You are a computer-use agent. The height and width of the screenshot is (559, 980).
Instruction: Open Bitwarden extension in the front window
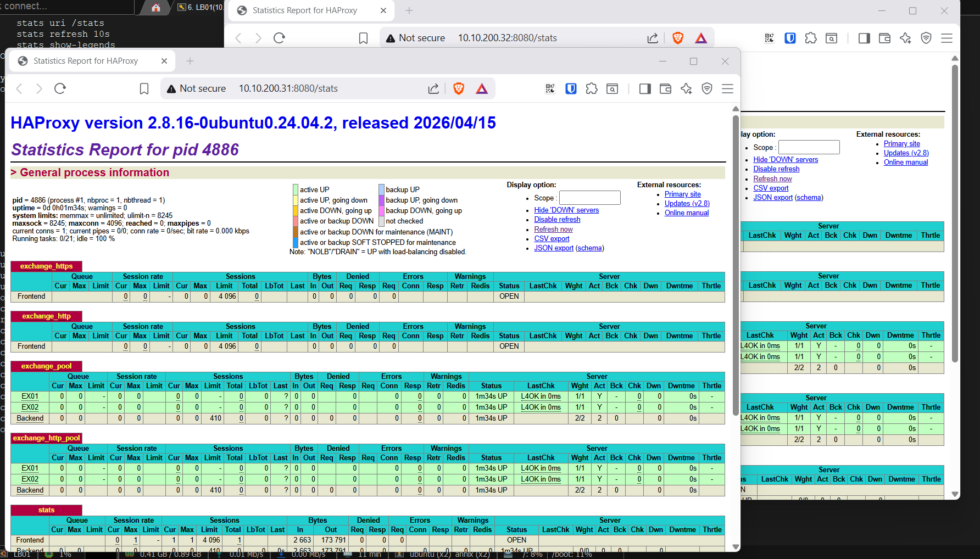tap(571, 88)
